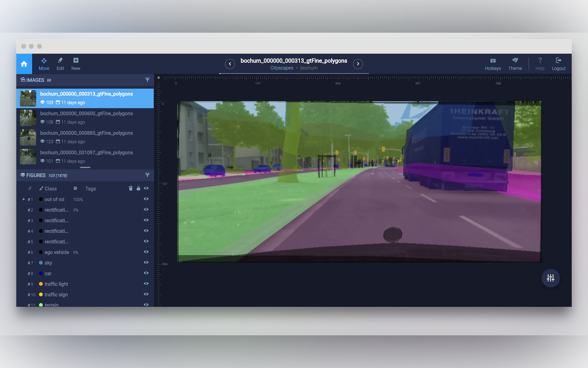Go to the previous image arrow

pyautogui.click(x=230, y=64)
